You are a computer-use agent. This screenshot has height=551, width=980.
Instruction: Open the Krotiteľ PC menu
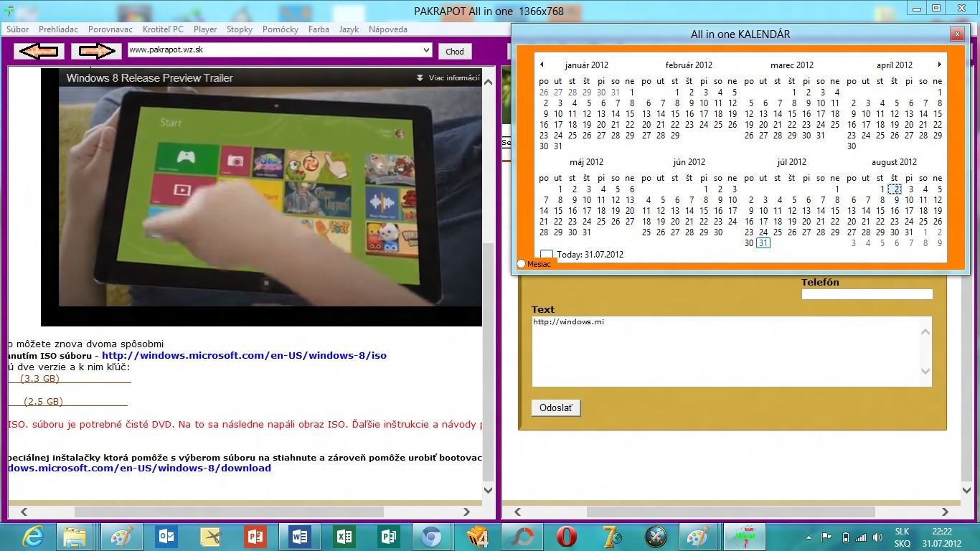pos(163,29)
